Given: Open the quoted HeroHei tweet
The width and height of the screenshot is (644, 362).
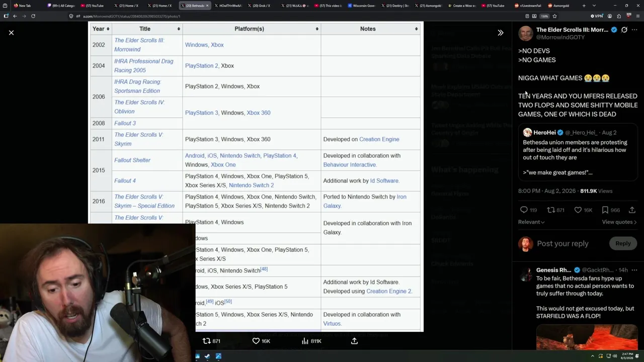Looking at the screenshot, I should pos(578,153).
